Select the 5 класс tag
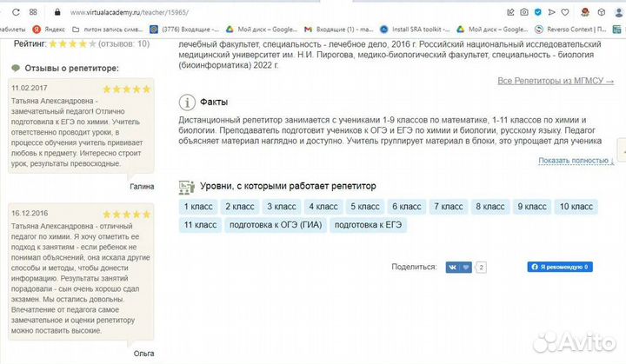This screenshot has width=626, height=364. [x=365, y=207]
